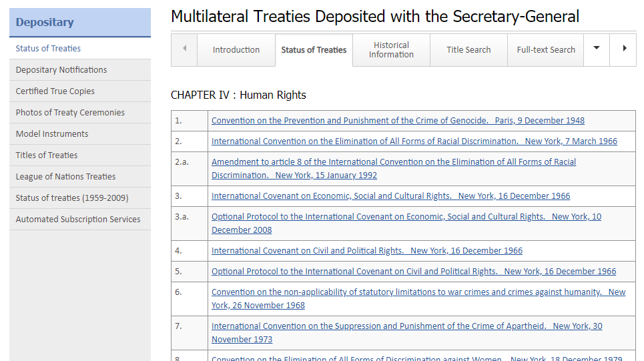
Task: Switch to the Historical Information tab
Action: pyautogui.click(x=391, y=50)
